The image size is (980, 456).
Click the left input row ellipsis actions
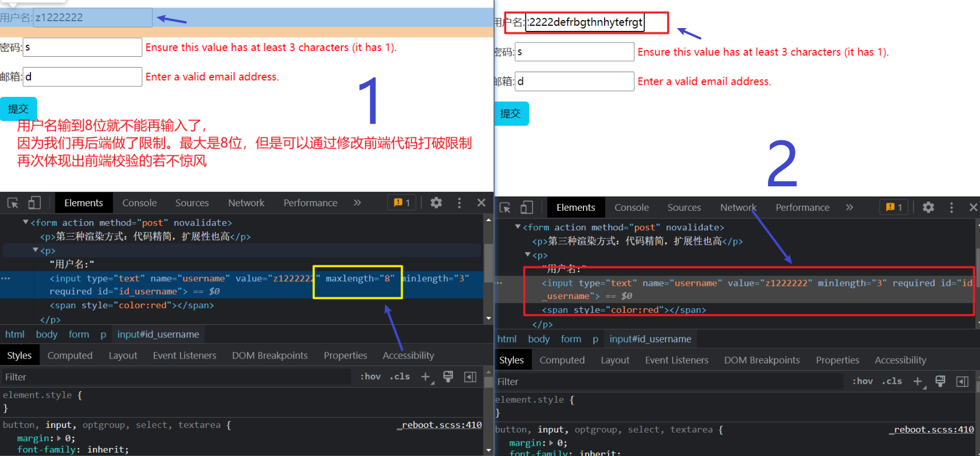6,278
